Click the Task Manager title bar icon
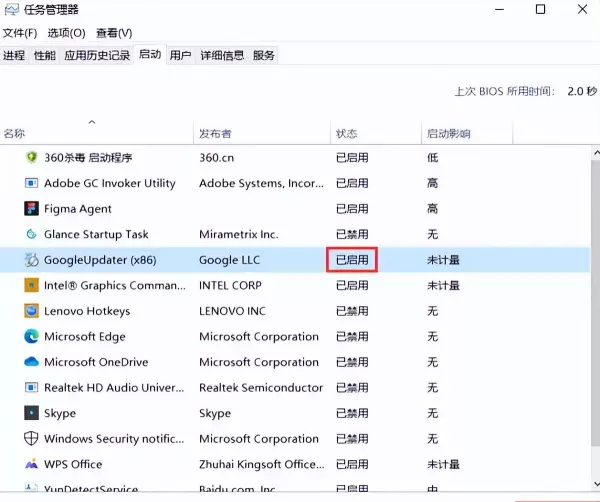The image size is (600, 502). point(11,9)
